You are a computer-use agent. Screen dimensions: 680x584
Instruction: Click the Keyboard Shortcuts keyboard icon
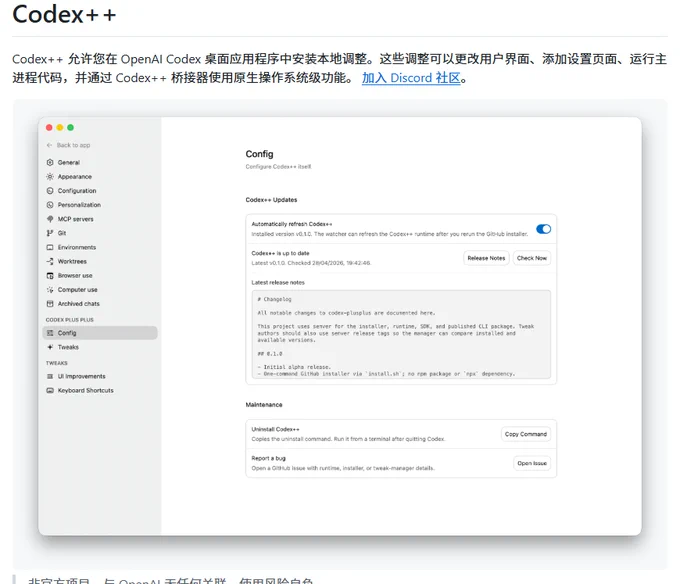(50, 390)
